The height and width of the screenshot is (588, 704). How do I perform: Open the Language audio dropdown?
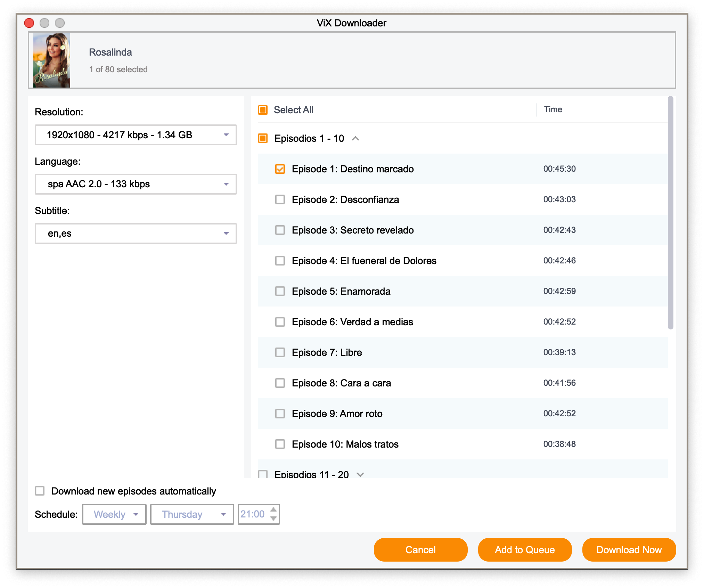click(x=136, y=184)
